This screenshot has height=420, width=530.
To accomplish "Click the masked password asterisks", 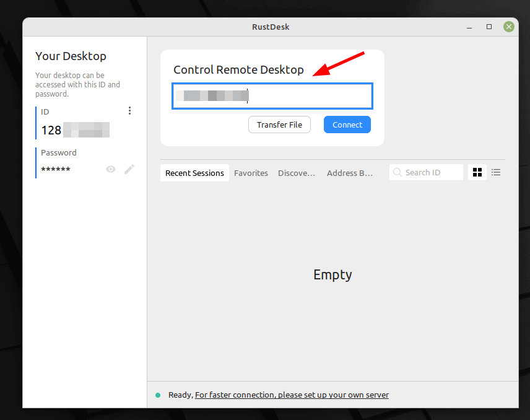I will tap(56, 170).
